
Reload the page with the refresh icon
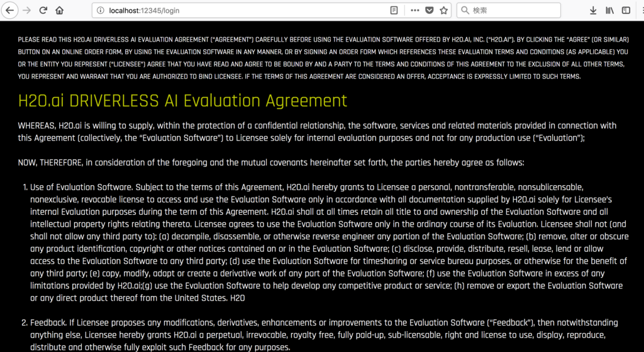(x=43, y=11)
